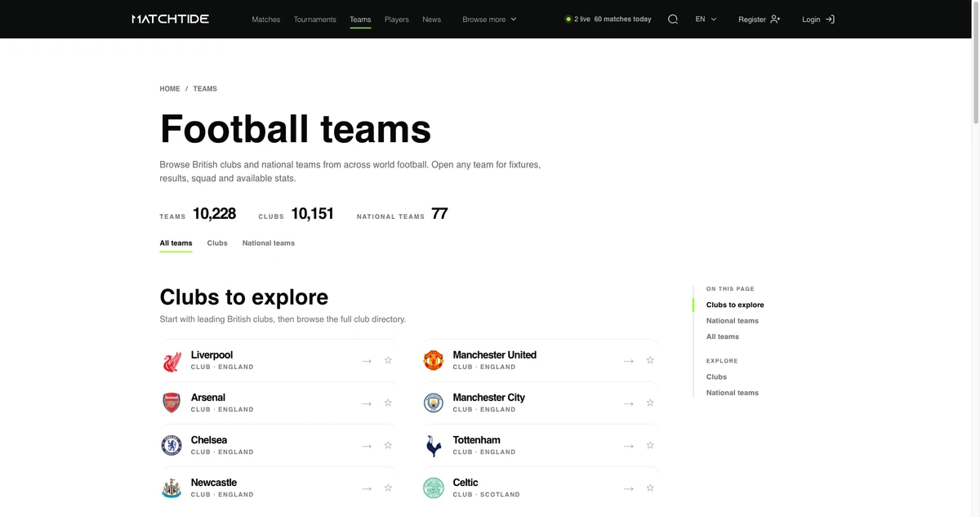Image resolution: width=980 pixels, height=517 pixels.
Task: Open the News nav item
Action: [432, 20]
